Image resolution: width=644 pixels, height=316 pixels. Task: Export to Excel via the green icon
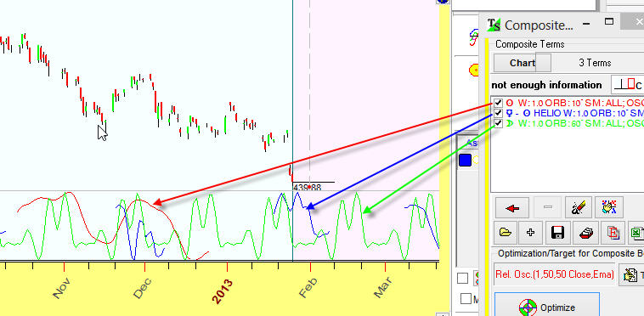[x=636, y=233]
